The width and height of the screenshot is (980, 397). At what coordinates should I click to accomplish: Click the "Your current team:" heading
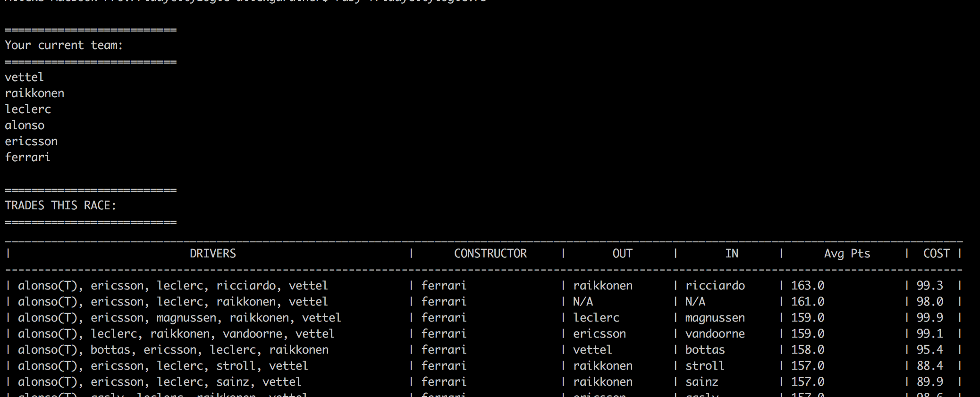click(x=64, y=45)
